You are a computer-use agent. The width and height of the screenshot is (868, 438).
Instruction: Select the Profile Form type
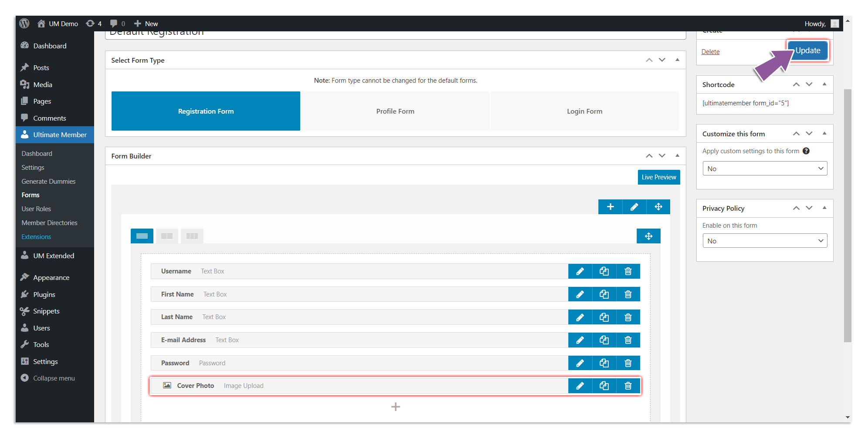point(395,111)
